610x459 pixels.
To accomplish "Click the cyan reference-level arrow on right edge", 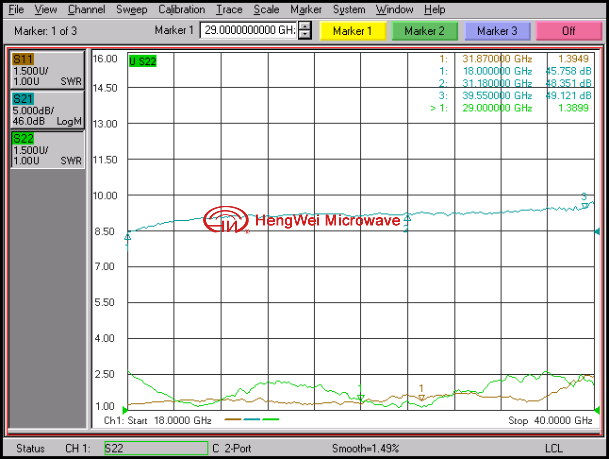I will tap(596, 232).
